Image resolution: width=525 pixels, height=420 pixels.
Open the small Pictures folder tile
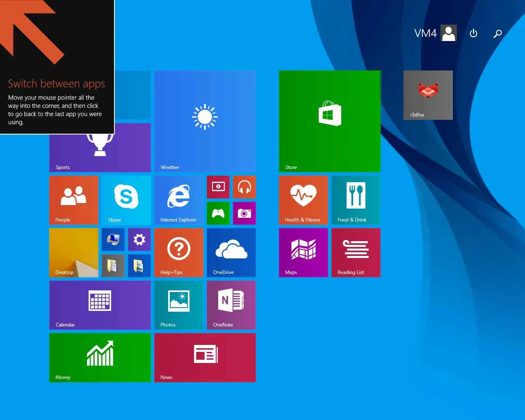click(139, 266)
